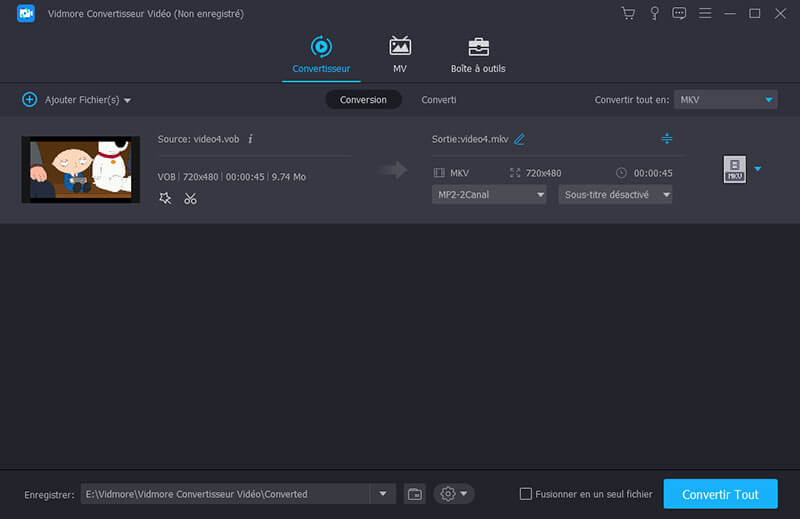Open the Sous-titre désactivé dropdown
800x519 pixels.
click(x=614, y=195)
